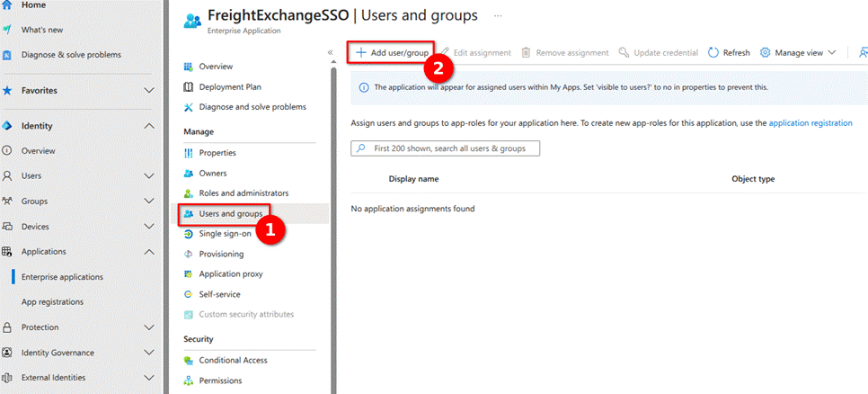Click the Object type column header
This screenshot has height=394, width=868.
click(x=753, y=179)
